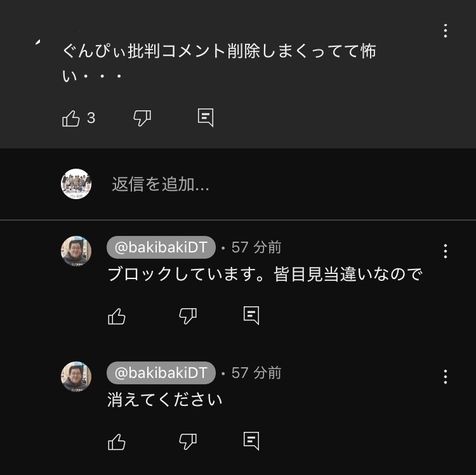This screenshot has width=476, height=475.
Task: Click your profile avatar beside 返信を追加
Action: pos(76,185)
